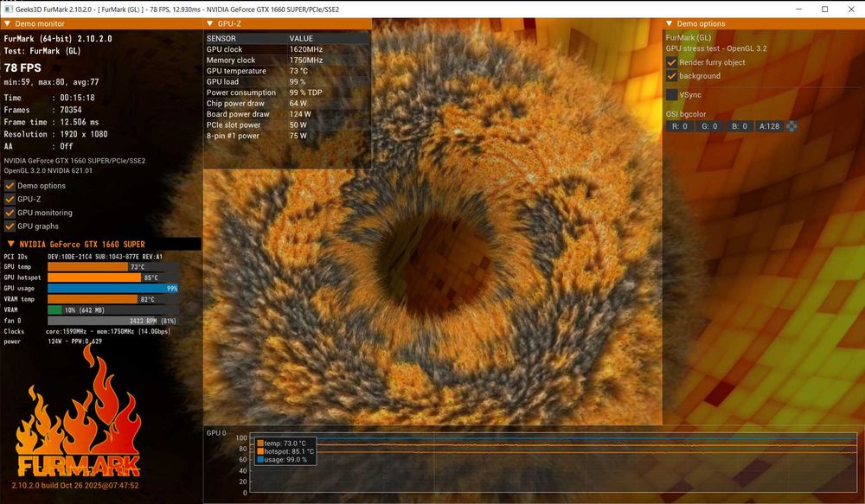Viewport: 865px width, 504px height.
Task: Click the SENSOR column header in GPU-Z
Action: pyautogui.click(x=221, y=39)
